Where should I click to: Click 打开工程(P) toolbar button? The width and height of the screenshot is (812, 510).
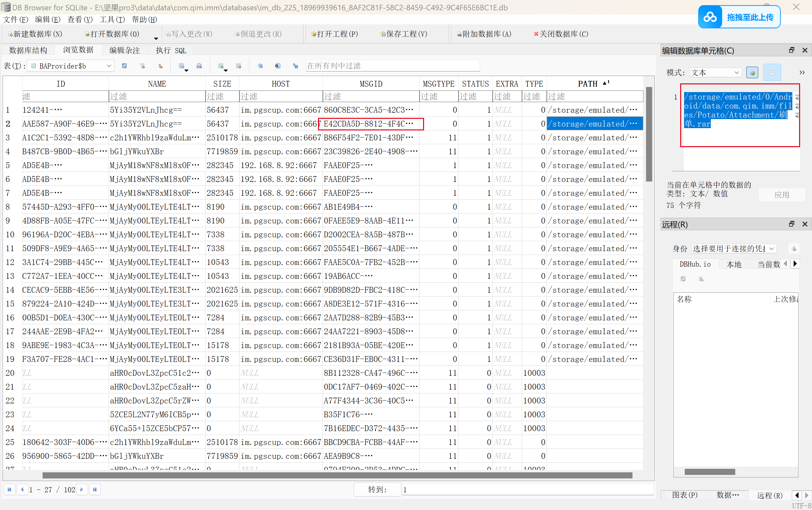pos(334,34)
